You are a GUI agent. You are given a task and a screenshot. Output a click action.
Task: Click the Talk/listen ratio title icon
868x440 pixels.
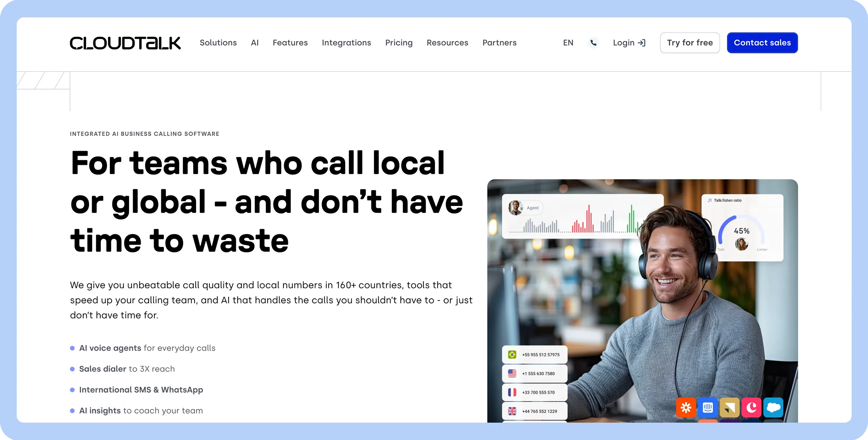[710, 200]
